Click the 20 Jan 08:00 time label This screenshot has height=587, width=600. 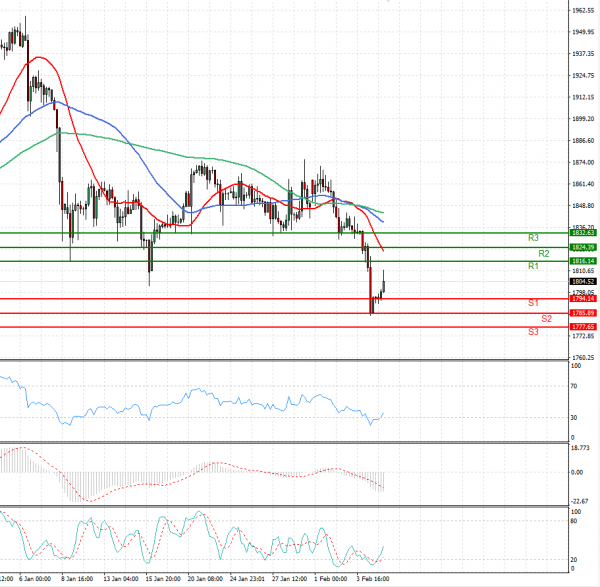(205, 579)
